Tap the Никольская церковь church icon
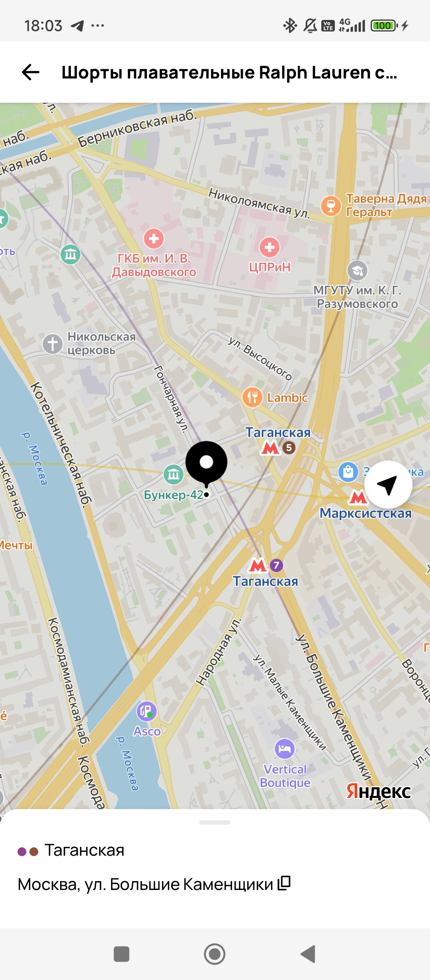The height and width of the screenshot is (980, 430). [53, 343]
